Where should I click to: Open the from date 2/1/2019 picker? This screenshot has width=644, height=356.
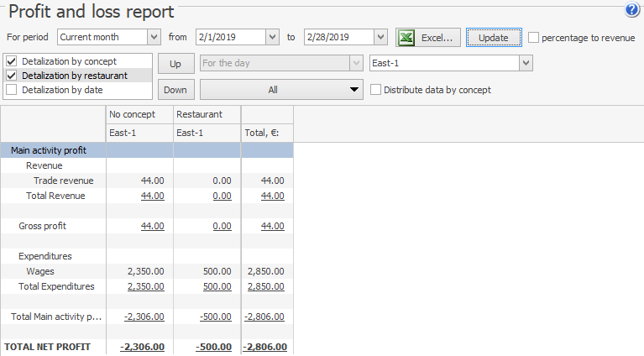271,37
